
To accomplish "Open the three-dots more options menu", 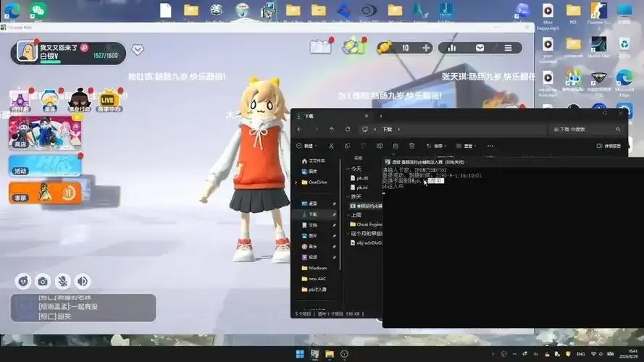I will tap(490, 146).
